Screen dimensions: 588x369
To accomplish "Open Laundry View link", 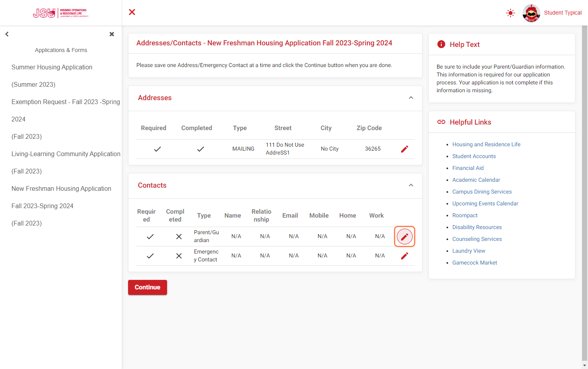I will (x=469, y=251).
